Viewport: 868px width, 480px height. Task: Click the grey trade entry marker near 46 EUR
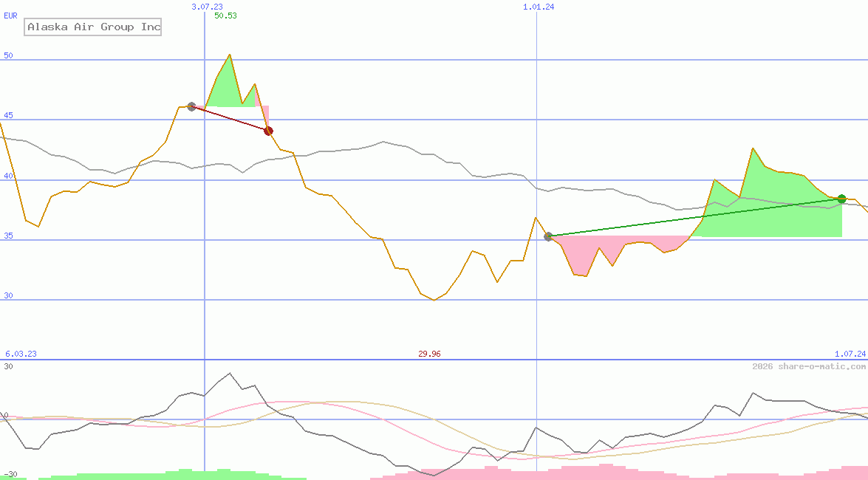(x=191, y=107)
